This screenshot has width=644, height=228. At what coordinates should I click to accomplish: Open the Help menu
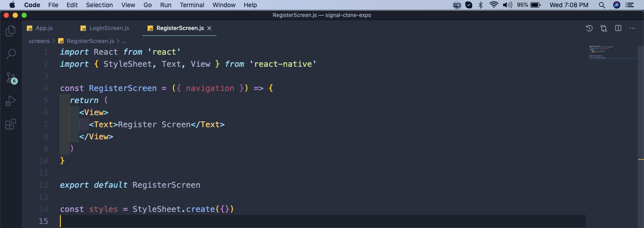[250, 5]
